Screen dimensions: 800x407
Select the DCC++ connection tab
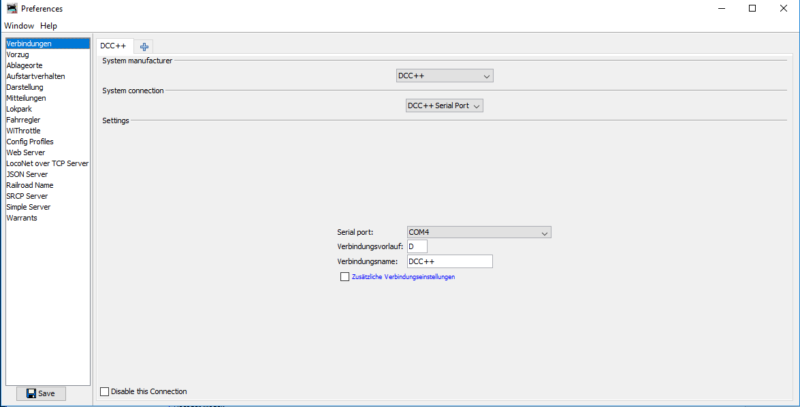pyautogui.click(x=113, y=46)
